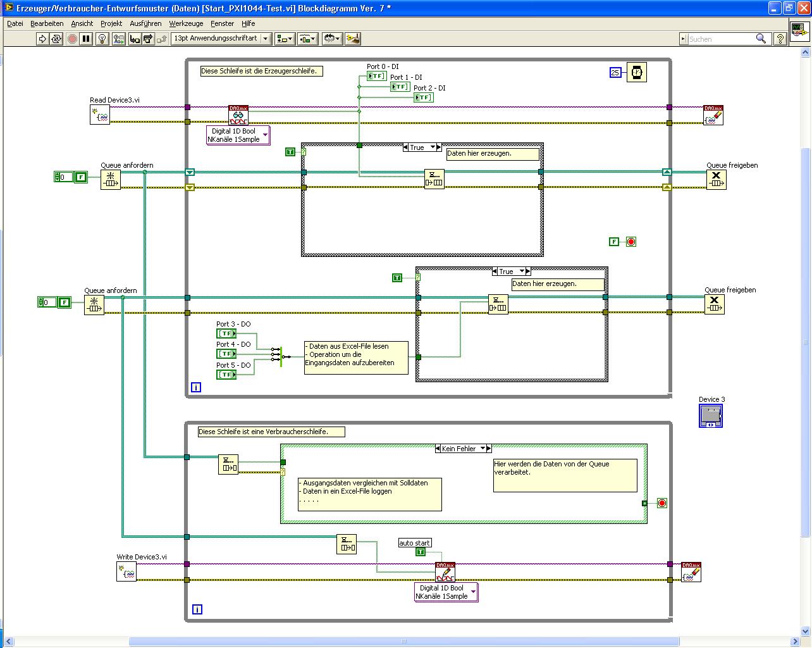
Task: Open the Ausführen menu
Action: (145, 23)
